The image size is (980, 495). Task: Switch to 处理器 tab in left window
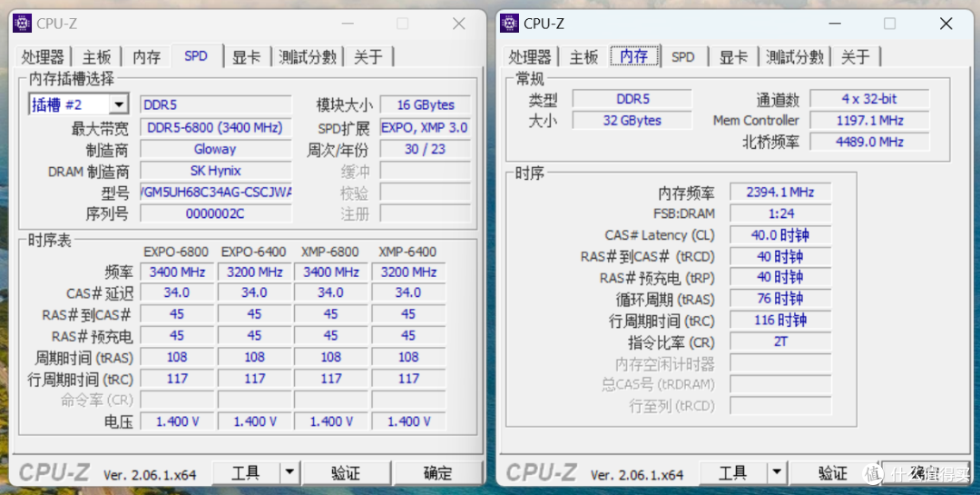tap(43, 57)
